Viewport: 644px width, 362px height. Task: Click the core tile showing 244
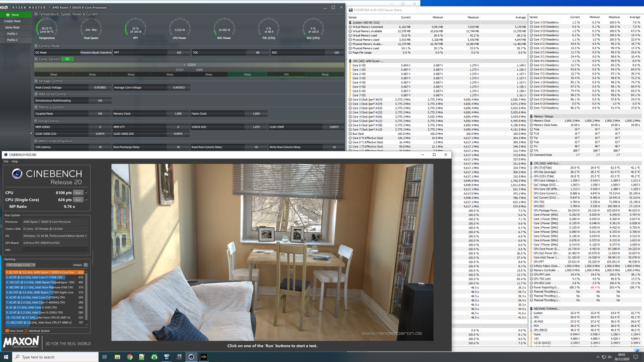[286, 74]
